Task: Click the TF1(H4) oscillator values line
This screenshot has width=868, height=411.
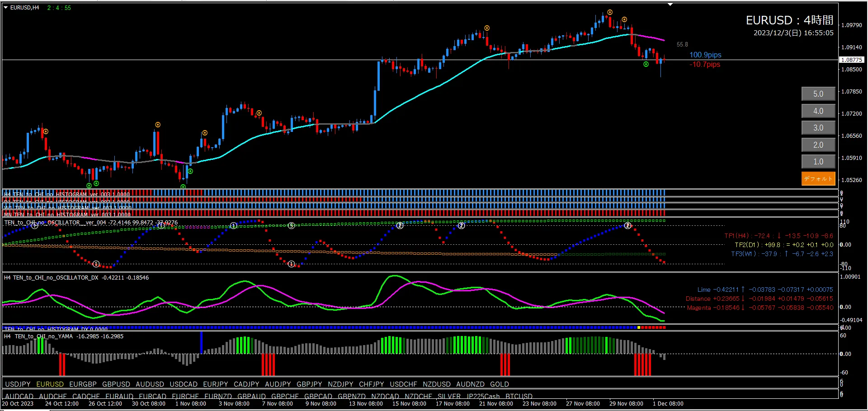Action: pyautogui.click(x=778, y=236)
